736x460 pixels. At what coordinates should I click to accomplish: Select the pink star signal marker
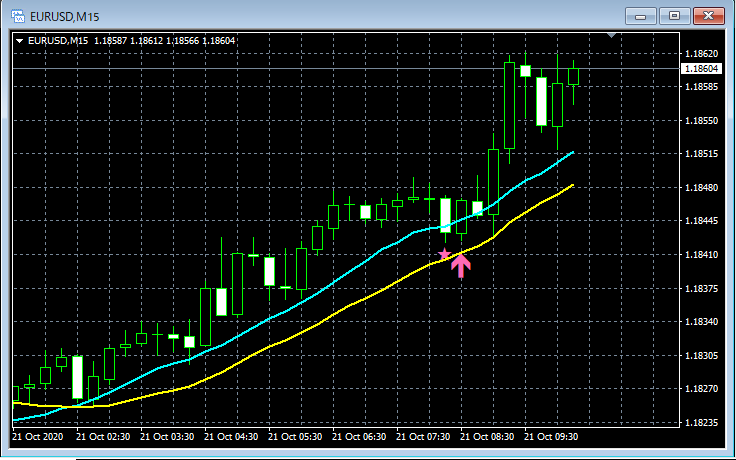pos(444,254)
